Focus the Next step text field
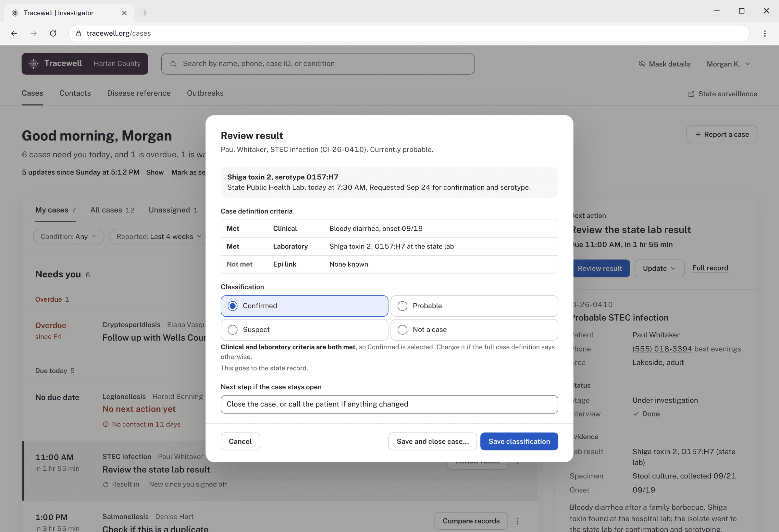 point(389,404)
